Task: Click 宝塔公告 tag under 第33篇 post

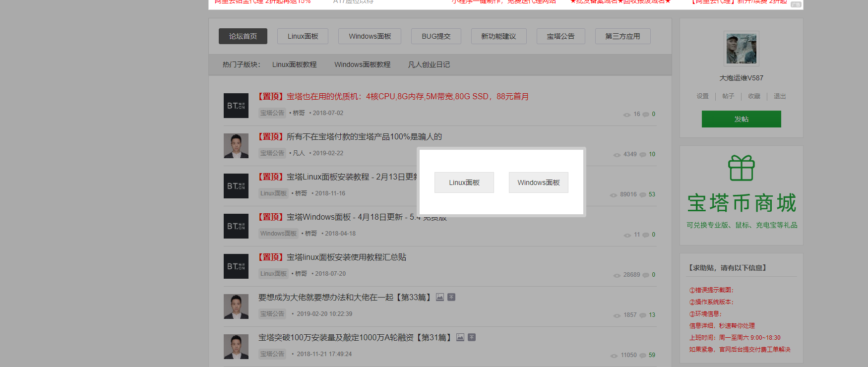Action: point(272,314)
